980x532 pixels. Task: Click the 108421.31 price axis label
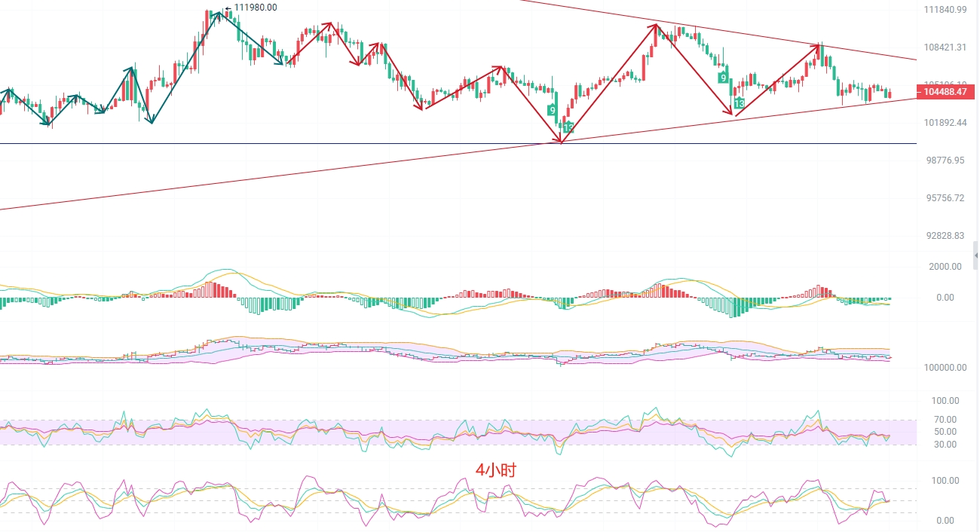click(x=945, y=47)
